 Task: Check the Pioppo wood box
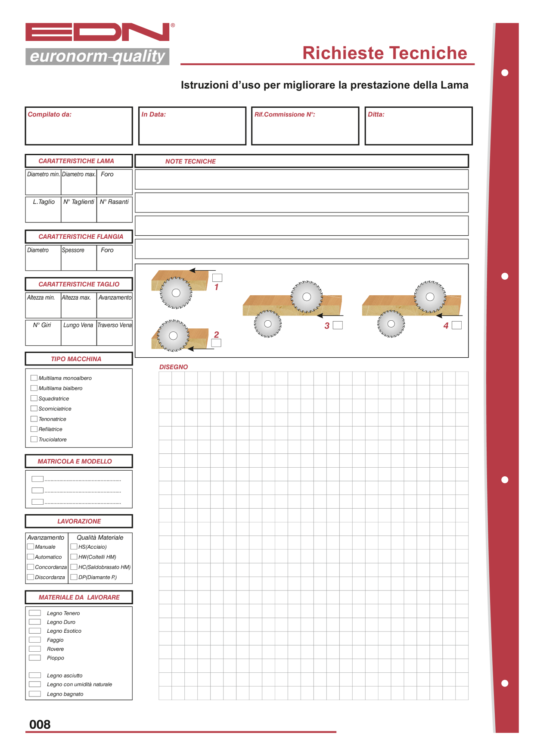[35, 658]
